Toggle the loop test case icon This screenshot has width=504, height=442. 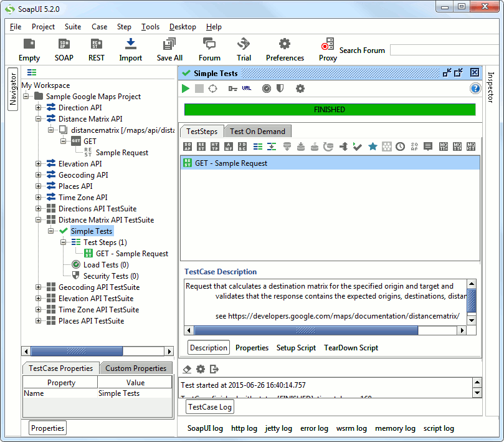213,89
